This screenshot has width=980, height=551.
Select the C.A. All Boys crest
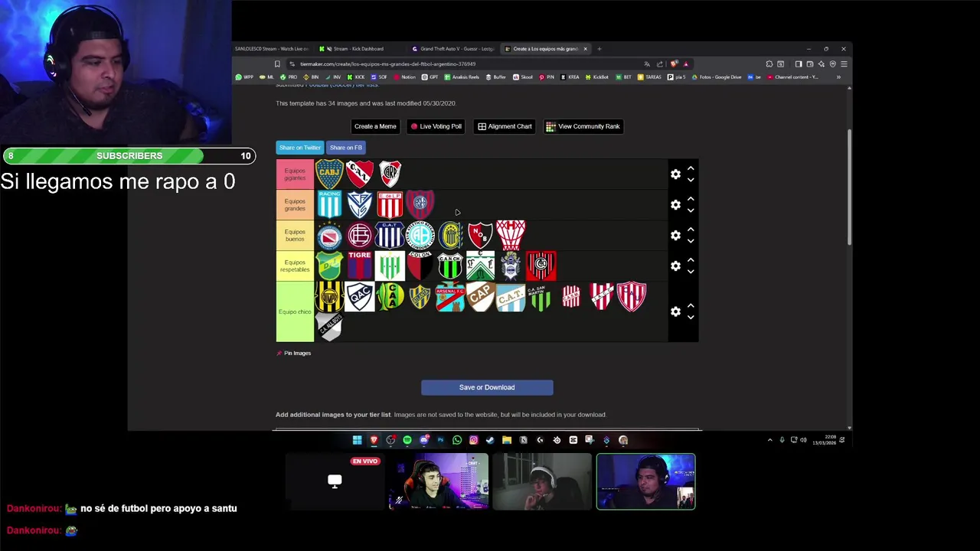pyautogui.click(x=329, y=327)
